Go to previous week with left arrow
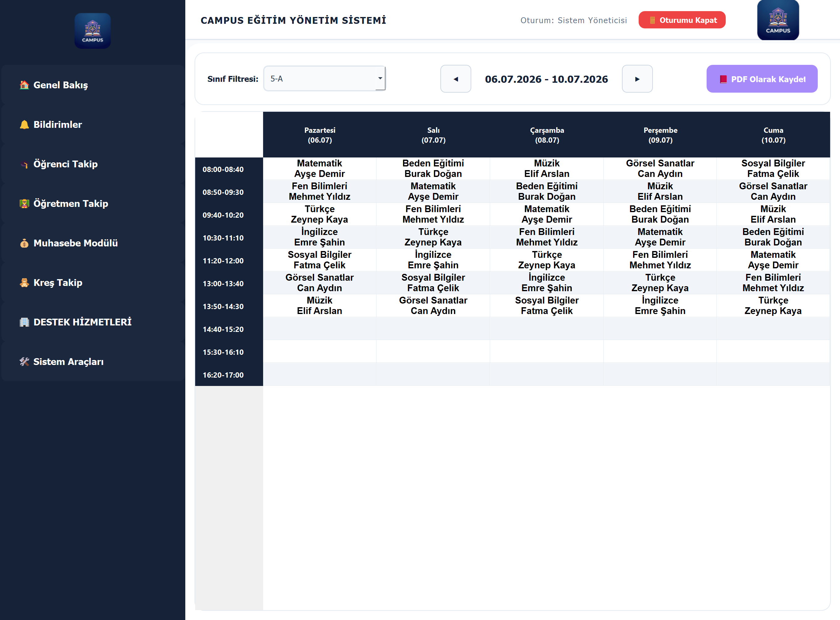Image resolution: width=840 pixels, height=620 pixels. tap(456, 79)
